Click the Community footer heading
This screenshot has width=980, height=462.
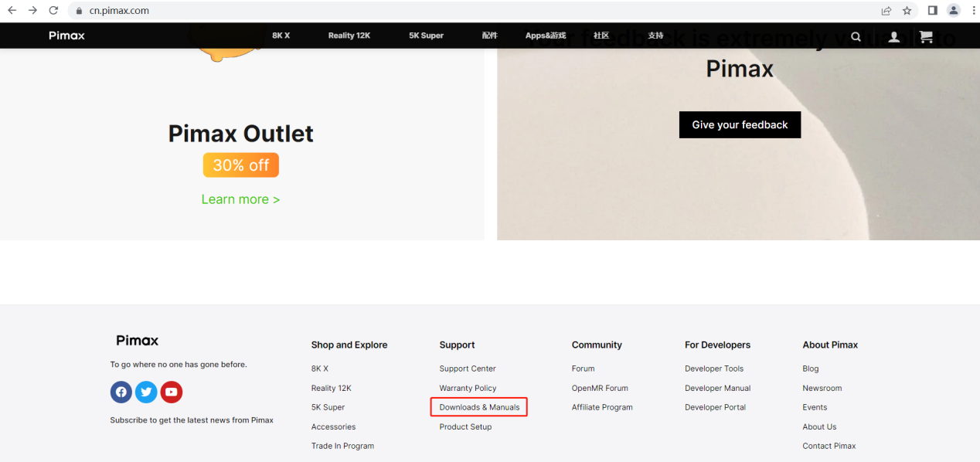click(x=597, y=345)
